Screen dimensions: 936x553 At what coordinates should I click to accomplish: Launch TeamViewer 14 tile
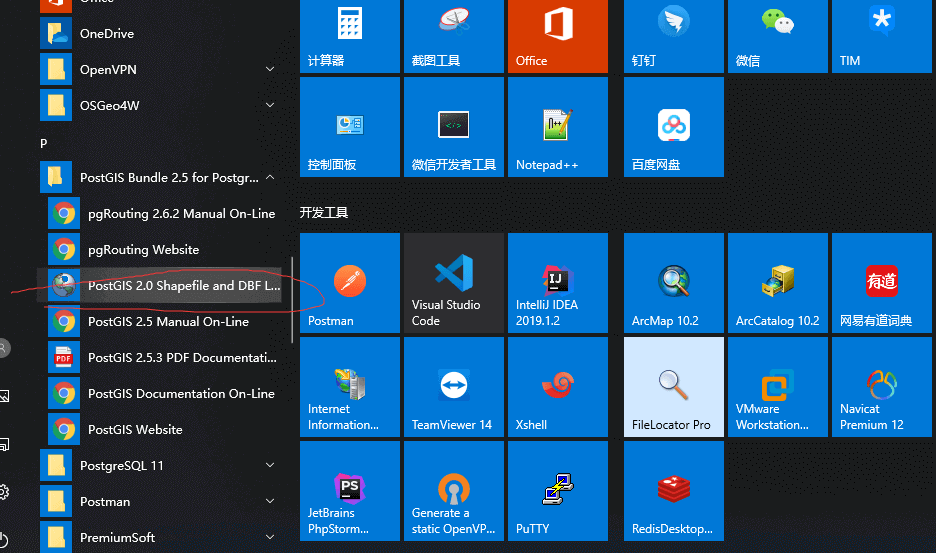coord(453,387)
